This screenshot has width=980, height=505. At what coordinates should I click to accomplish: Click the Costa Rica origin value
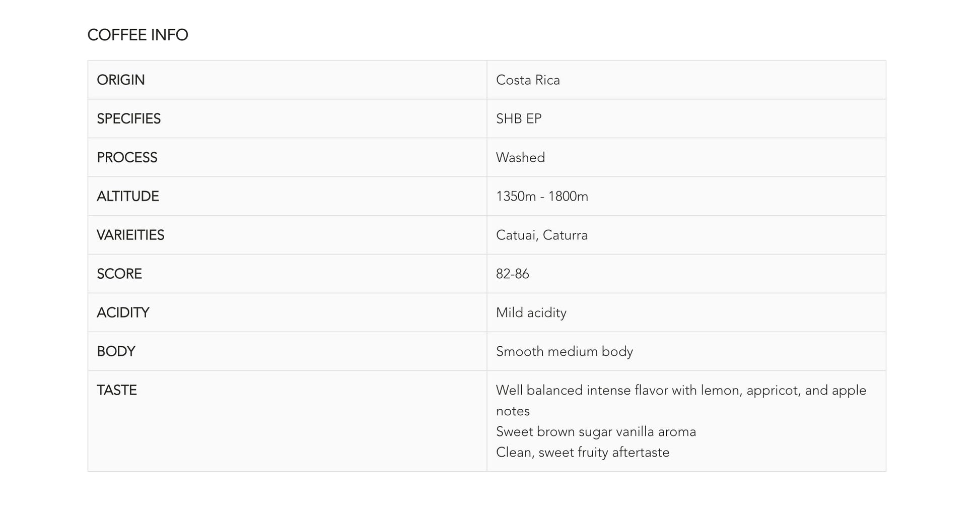tap(528, 80)
